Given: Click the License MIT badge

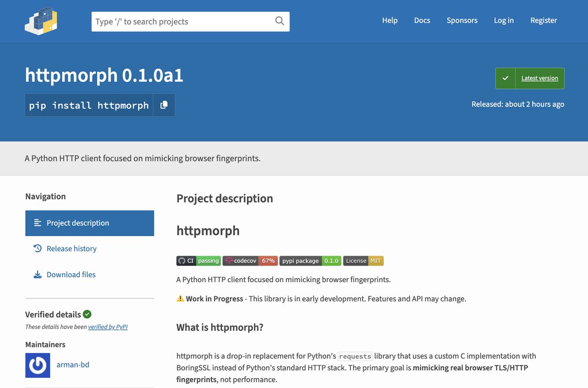Looking at the screenshot, I should coord(363,261).
